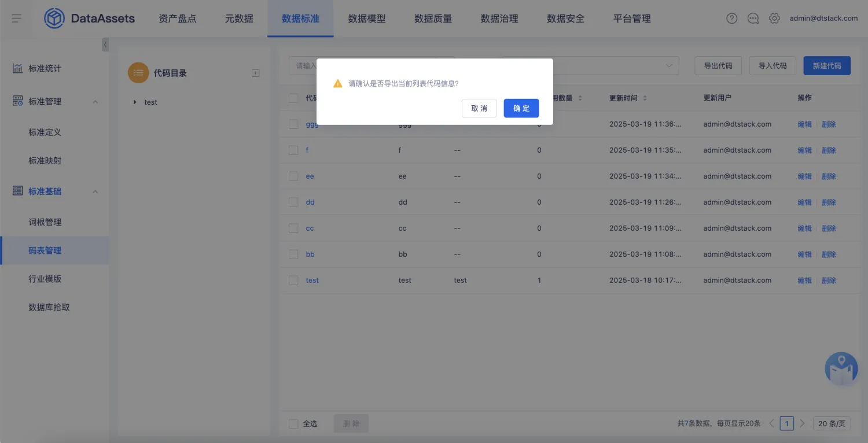Check the ggg row checkbox
Screen dimensions: 868x443
click(x=293, y=124)
